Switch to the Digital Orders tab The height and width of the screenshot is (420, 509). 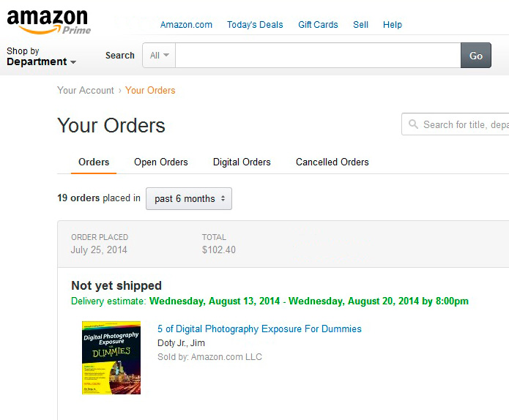click(242, 162)
